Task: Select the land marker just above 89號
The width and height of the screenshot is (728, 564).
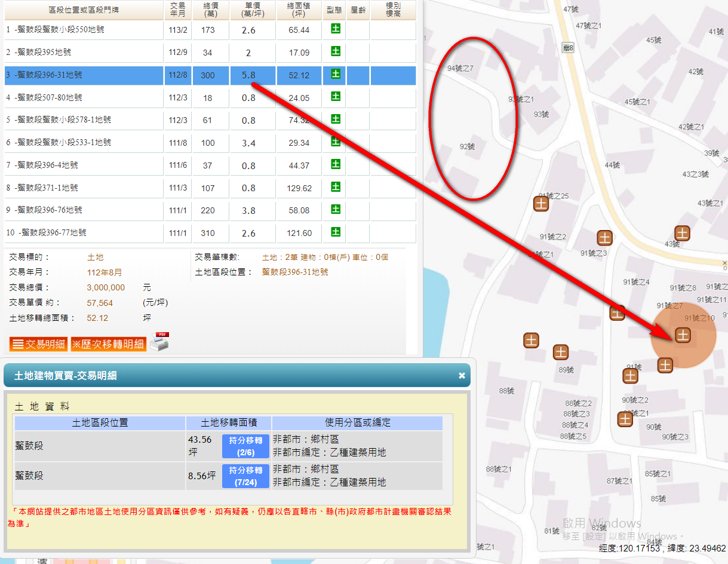Action: tap(560, 352)
